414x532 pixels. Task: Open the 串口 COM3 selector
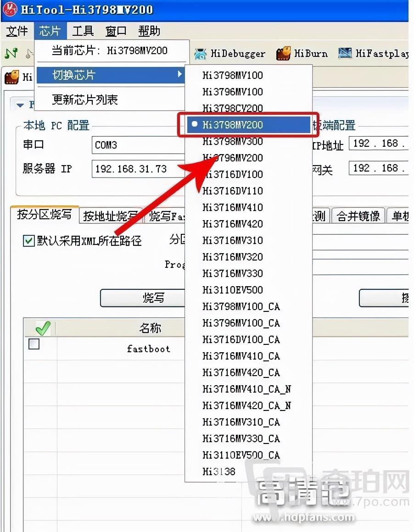coord(138,145)
